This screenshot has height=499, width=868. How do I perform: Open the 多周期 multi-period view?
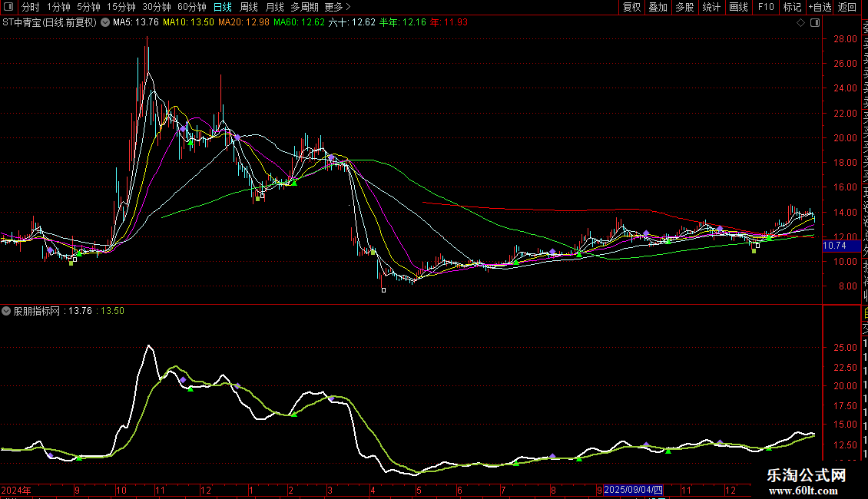coord(304,7)
